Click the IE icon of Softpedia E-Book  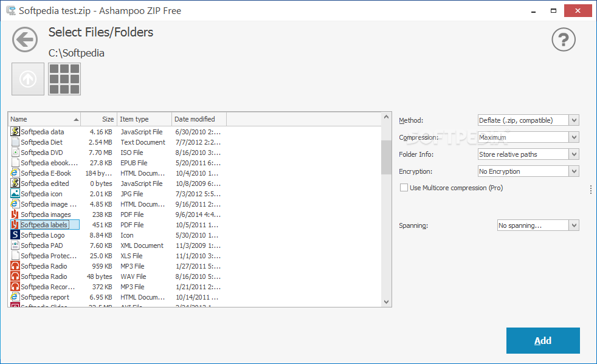coord(15,173)
